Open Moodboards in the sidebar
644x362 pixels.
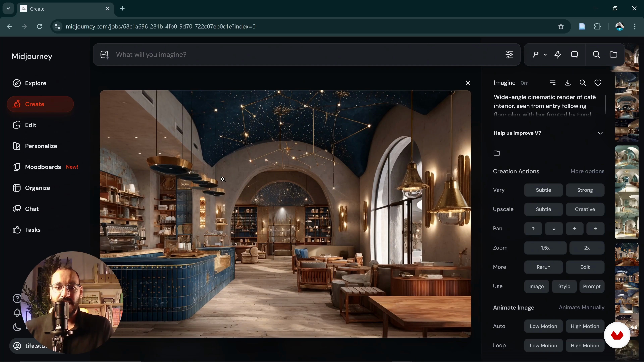tap(43, 167)
